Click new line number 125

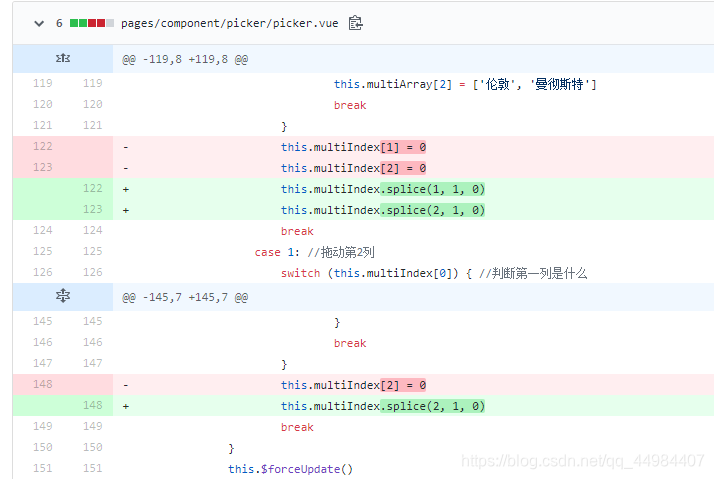point(93,251)
